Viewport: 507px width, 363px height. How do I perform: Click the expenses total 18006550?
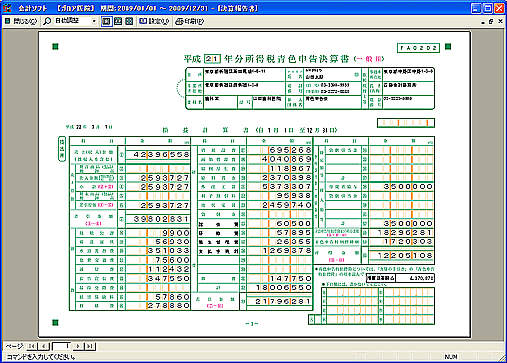coord(283,287)
